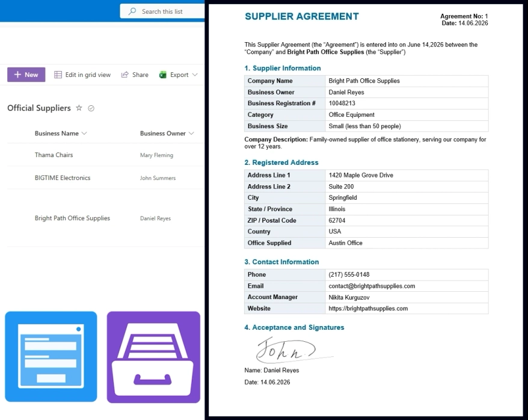Click the New button
Viewport: 528px width, 420px height.
pyautogui.click(x=26, y=75)
